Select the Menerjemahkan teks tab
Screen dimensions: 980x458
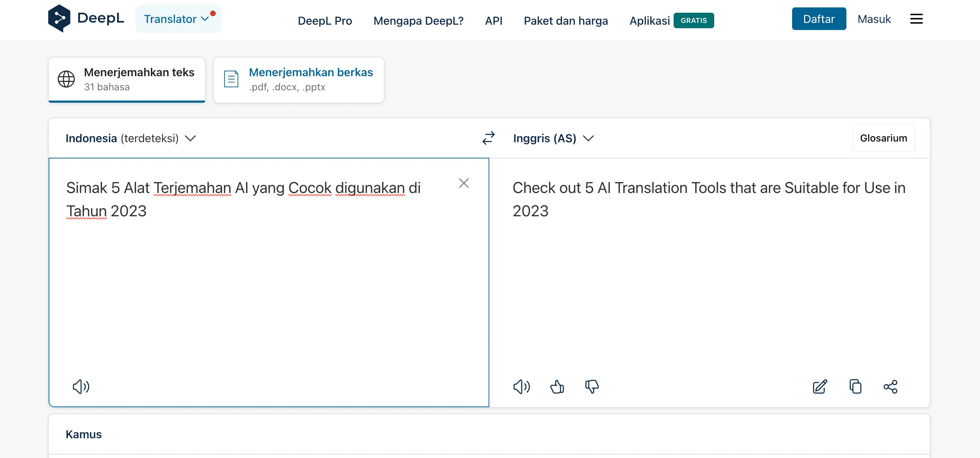click(127, 80)
